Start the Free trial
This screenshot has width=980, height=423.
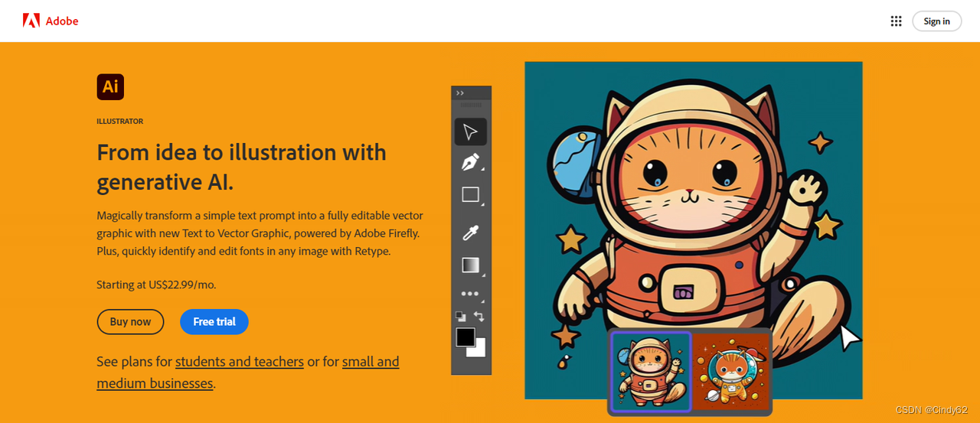click(x=214, y=322)
